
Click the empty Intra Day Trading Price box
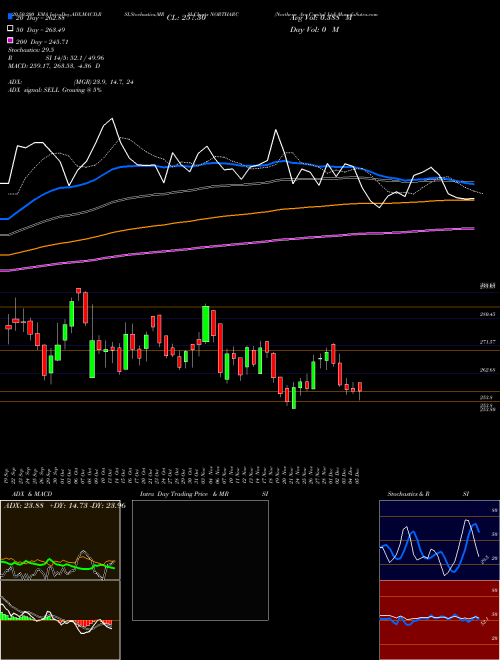(x=200, y=560)
